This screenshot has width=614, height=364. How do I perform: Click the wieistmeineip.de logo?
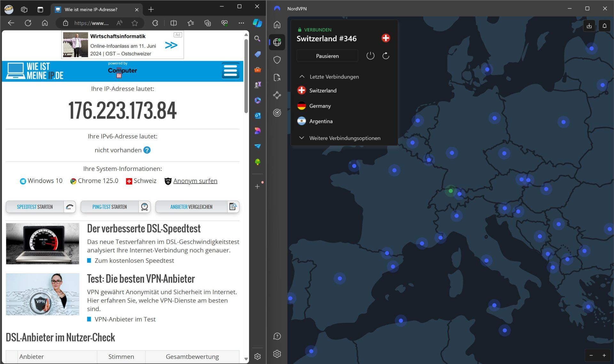pos(35,71)
